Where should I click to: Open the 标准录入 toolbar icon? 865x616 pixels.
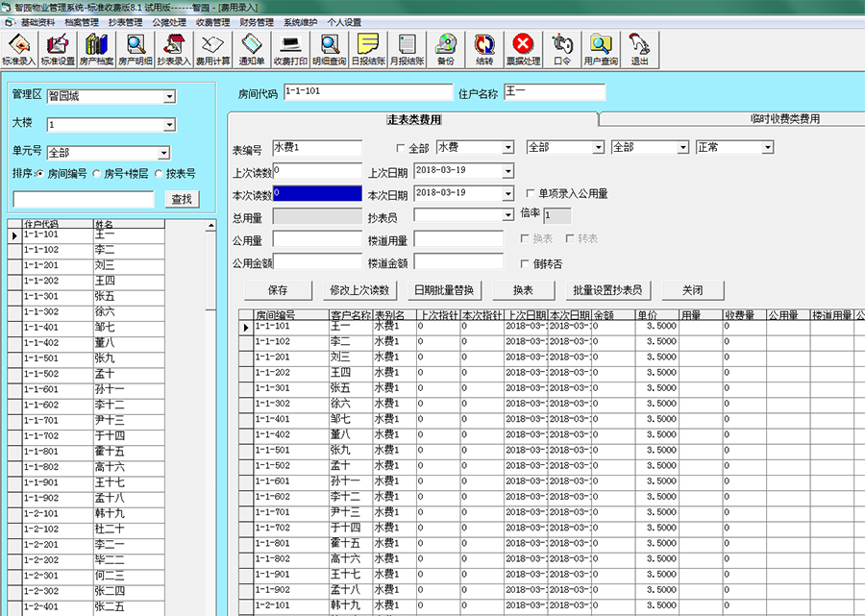(x=19, y=49)
